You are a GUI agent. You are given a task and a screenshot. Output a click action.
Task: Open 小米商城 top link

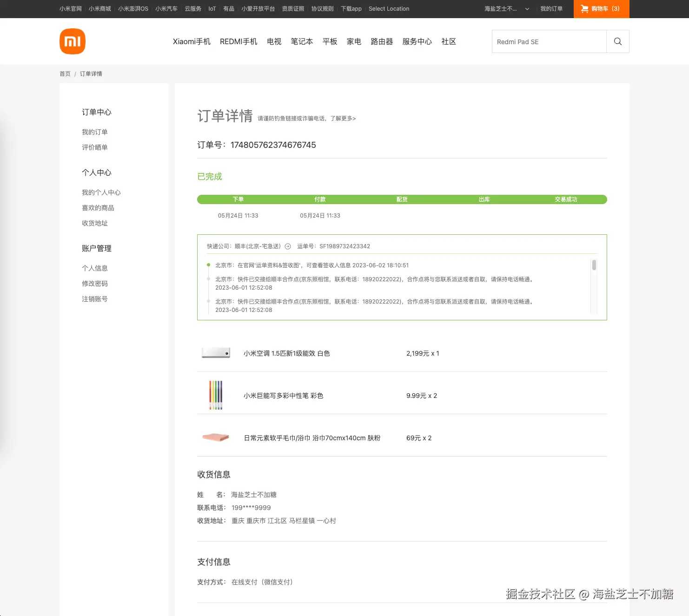point(100,9)
